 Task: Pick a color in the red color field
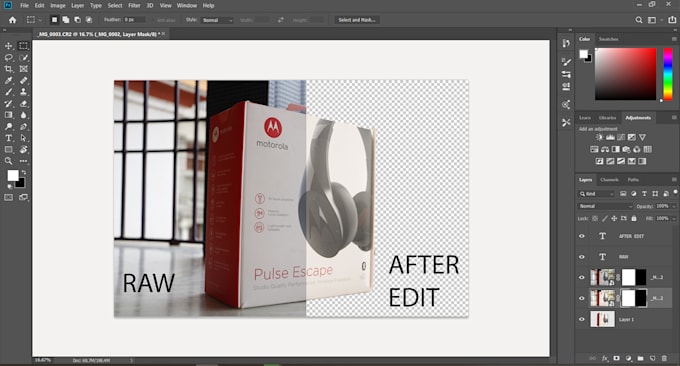(x=625, y=74)
